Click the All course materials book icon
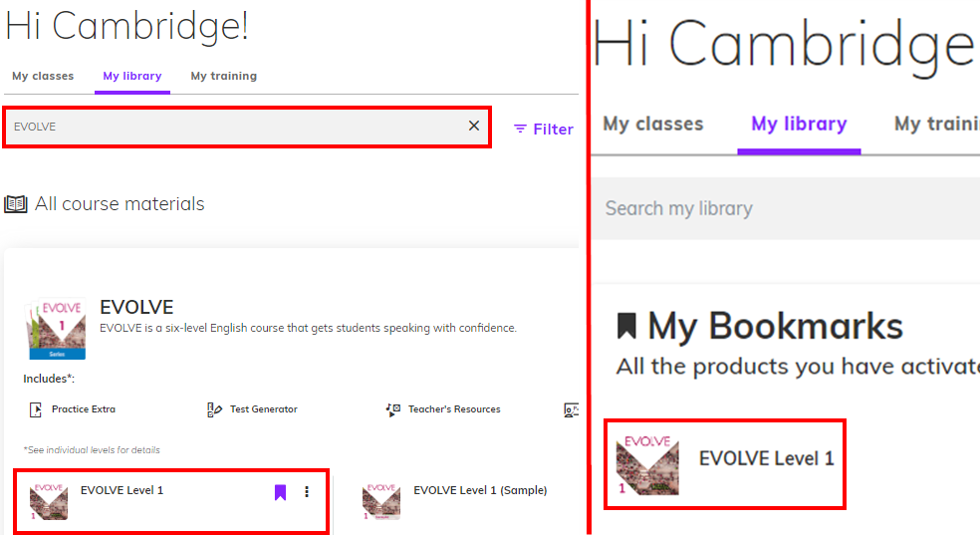The height and width of the screenshot is (535, 980). [16, 204]
